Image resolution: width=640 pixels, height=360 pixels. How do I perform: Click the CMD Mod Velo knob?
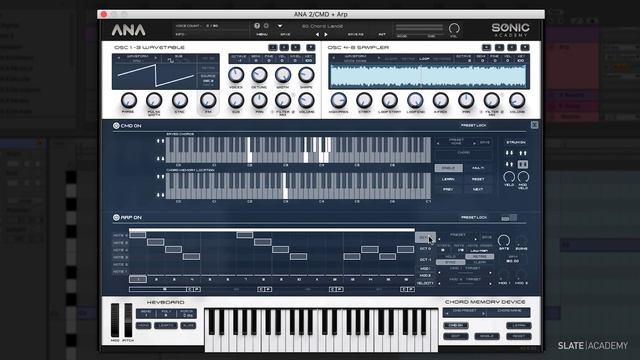pos(523,177)
